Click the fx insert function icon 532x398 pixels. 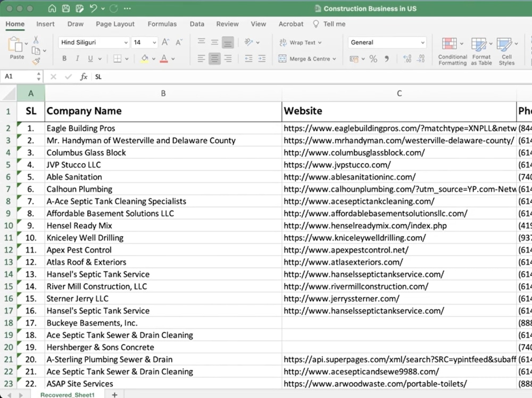[x=84, y=77]
